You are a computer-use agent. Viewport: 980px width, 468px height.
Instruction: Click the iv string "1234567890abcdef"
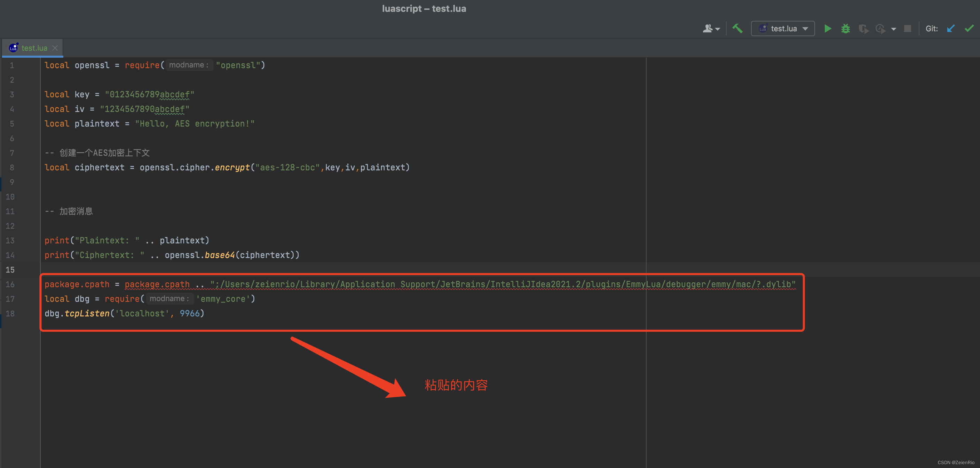144,109
